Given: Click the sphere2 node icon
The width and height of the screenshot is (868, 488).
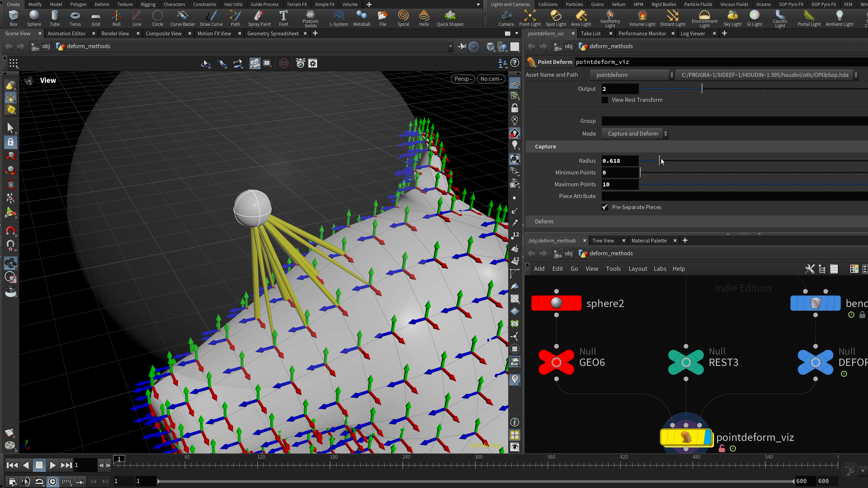Looking at the screenshot, I should (556, 303).
